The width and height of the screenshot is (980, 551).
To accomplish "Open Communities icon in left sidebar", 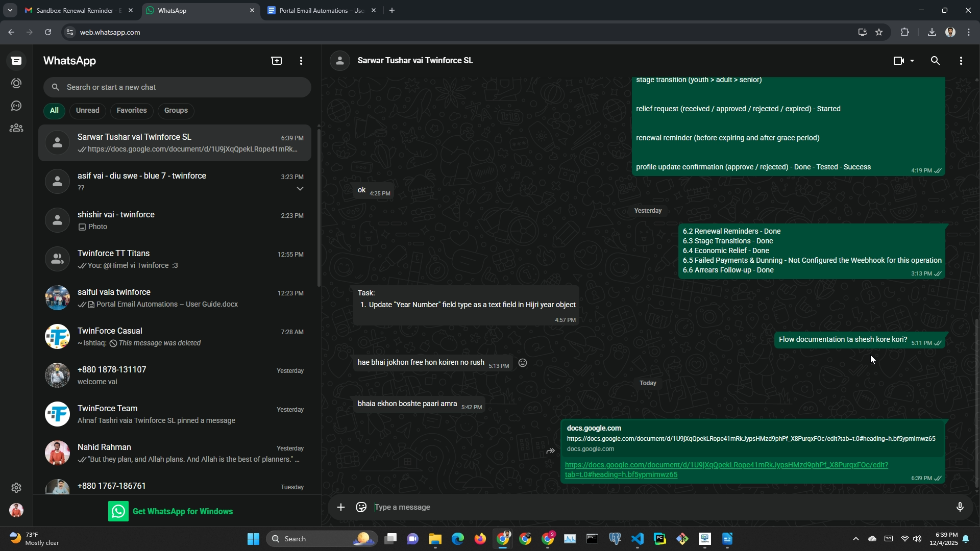I will click(16, 128).
